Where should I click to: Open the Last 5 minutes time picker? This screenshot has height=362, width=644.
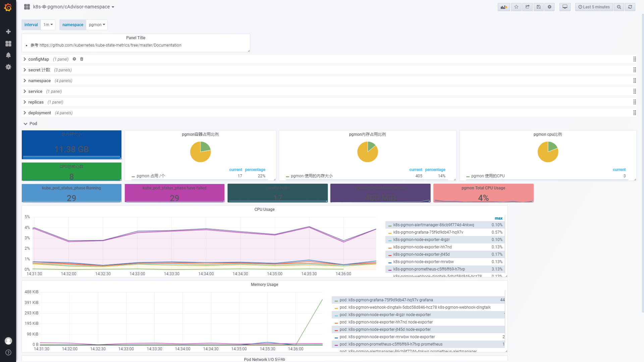(x=594, y=7)
